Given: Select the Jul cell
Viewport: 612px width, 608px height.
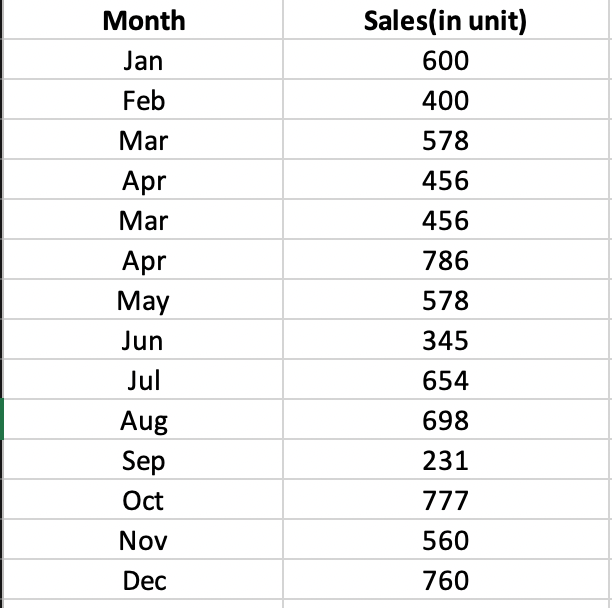Looking at the screenshot, I should [x=143, y=381].
